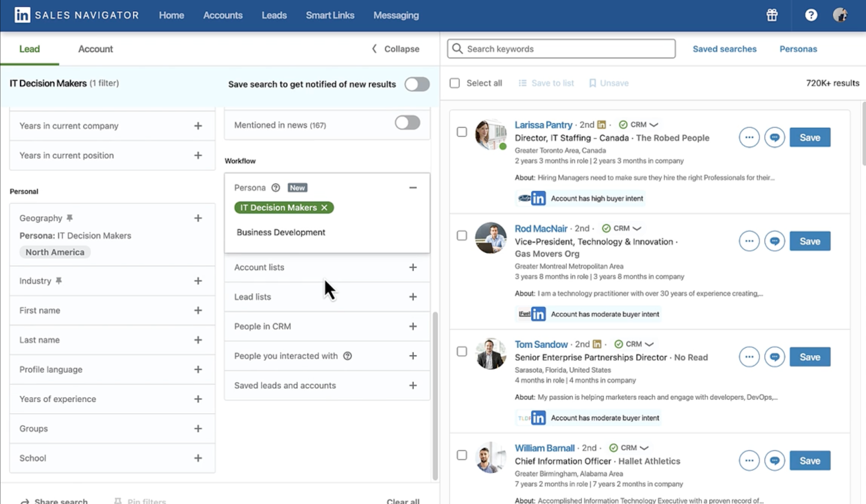Image resolution: width=866 pixels, height=504 pixels.
Task: Open the Leads menu item
Action: 274,15
